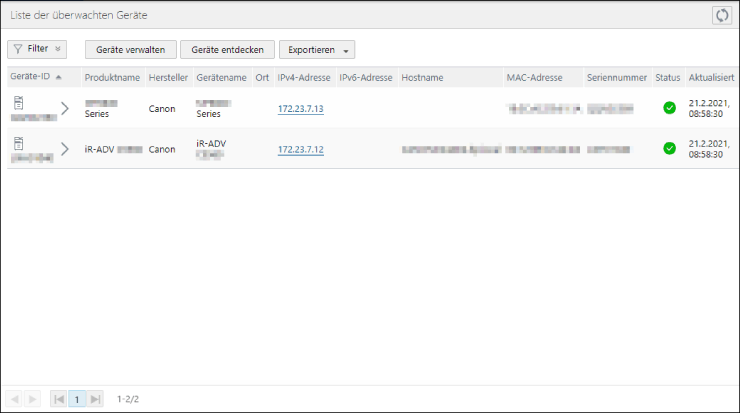Sort by Geräte-ID column header
The width and height of the screenshot is (740, 413).
pyautogui.click(x=30, y=77)
